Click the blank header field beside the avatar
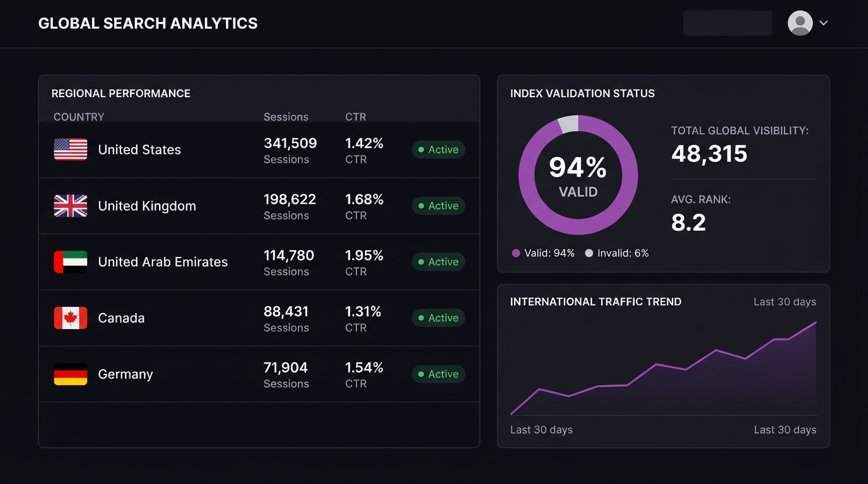 727,23
